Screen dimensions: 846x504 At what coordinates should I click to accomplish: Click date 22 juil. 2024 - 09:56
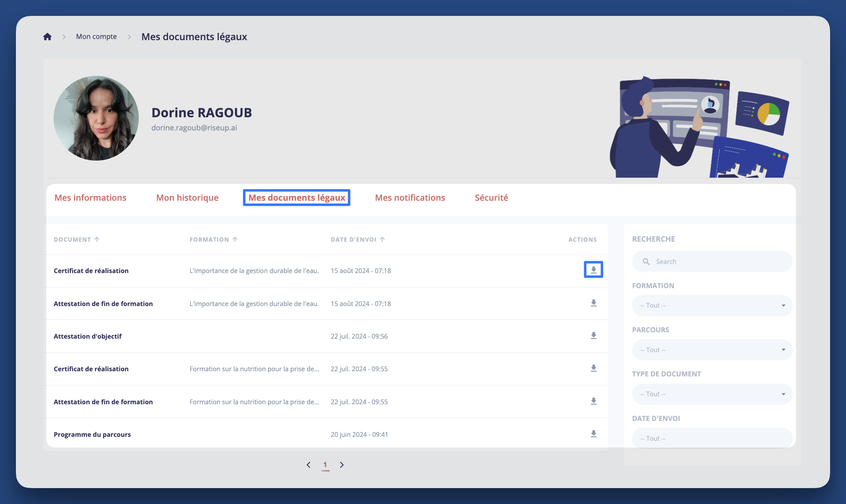coord(359,336)
